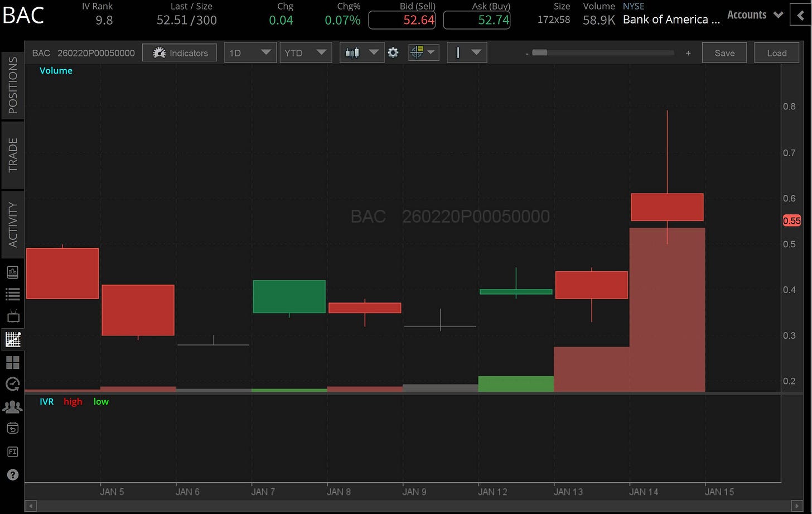Screen dimensions: 812x514
Task: Click the Bid (Sell) 52.64 price button
Action: pos(402,21)
